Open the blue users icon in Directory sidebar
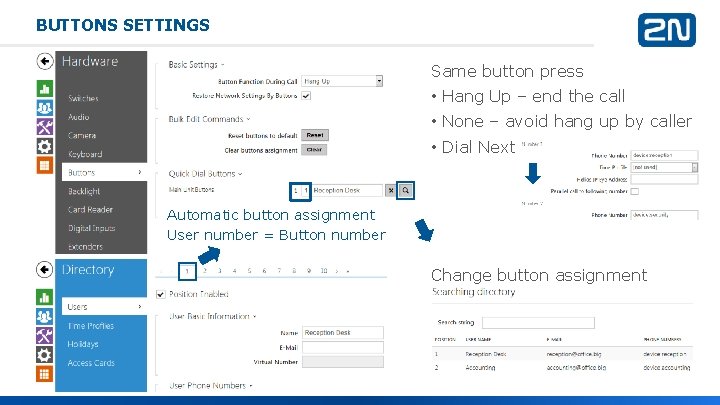The image size is (720, 405). pos(45,316)
